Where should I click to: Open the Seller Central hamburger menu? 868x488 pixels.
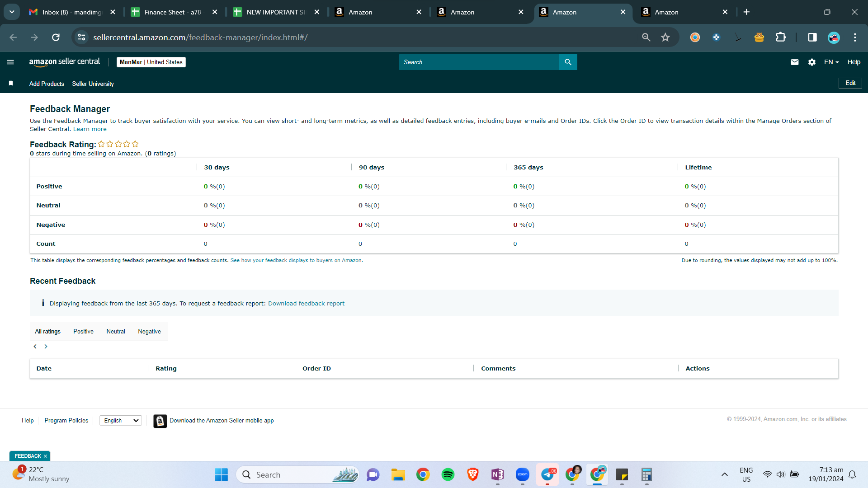(x=10, y=62)
